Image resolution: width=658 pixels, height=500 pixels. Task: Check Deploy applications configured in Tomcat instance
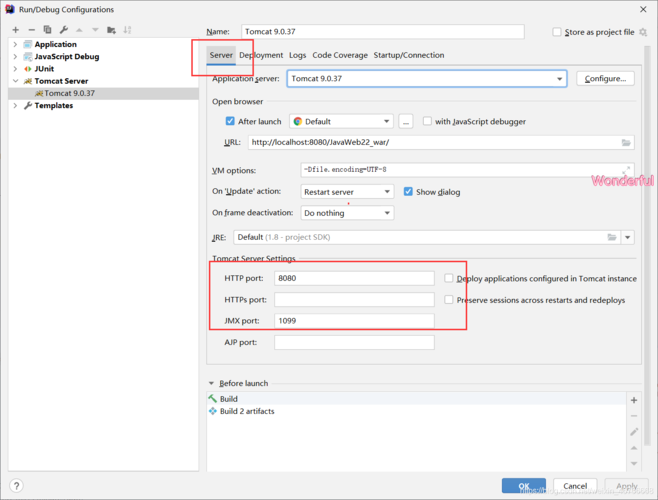coord(449,278)
